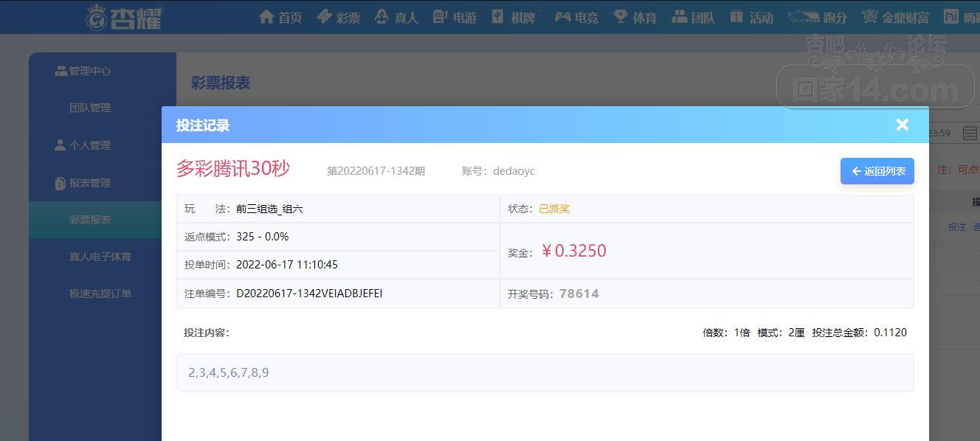The width and height of the screenshot is (980, 441).
Task: Click the trophy icon beside 体育
Action: [621, 16]
